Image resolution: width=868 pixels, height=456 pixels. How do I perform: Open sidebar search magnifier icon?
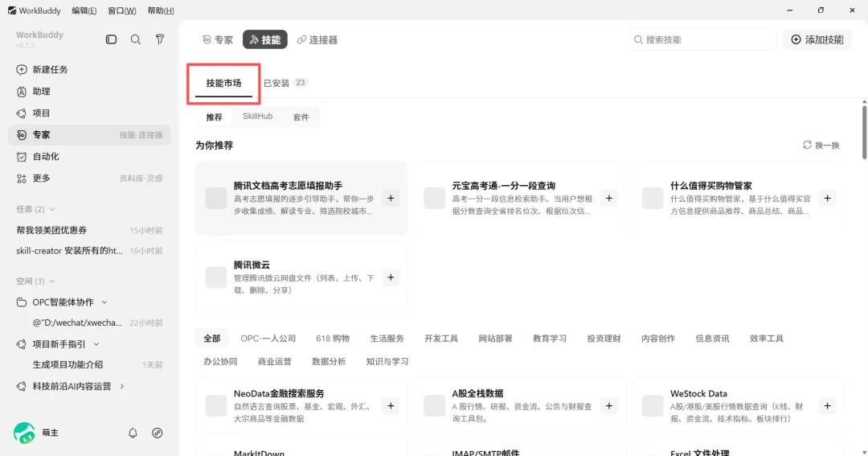(x=136, y=39)
